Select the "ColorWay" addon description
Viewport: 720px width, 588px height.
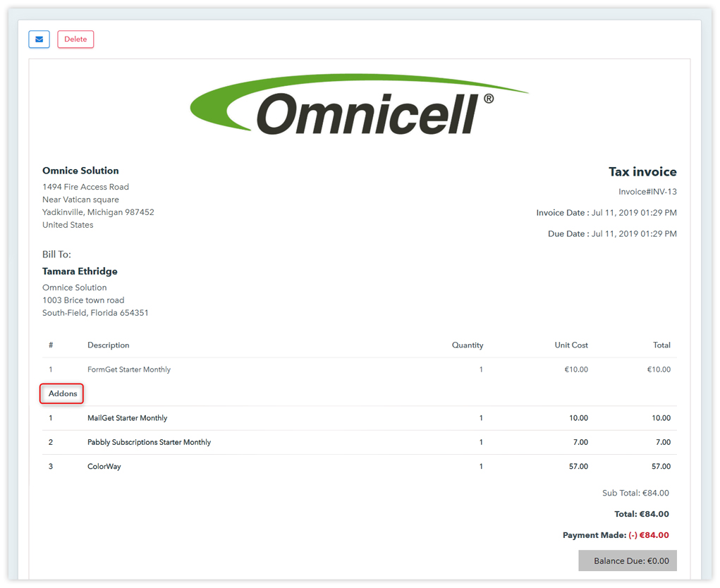[x=104, y=467]
